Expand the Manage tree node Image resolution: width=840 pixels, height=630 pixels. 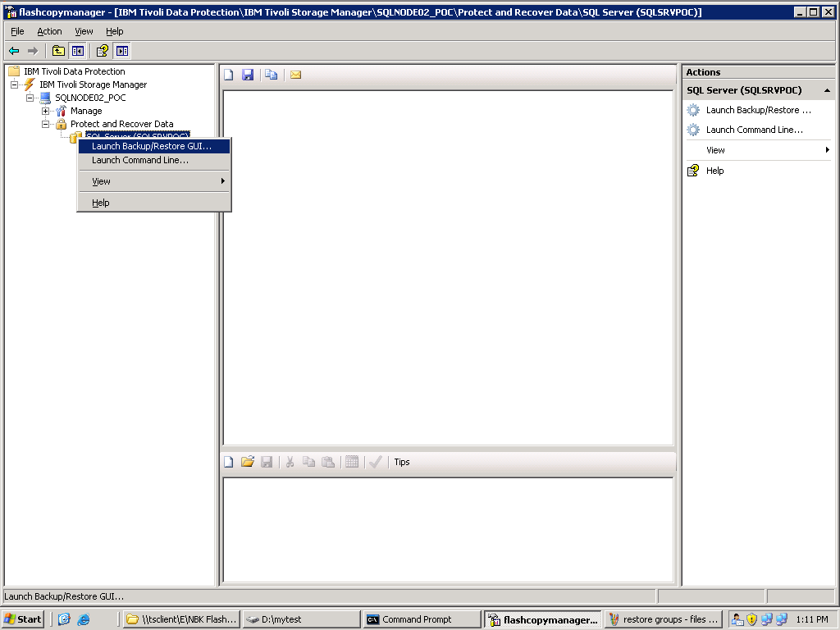46,111
